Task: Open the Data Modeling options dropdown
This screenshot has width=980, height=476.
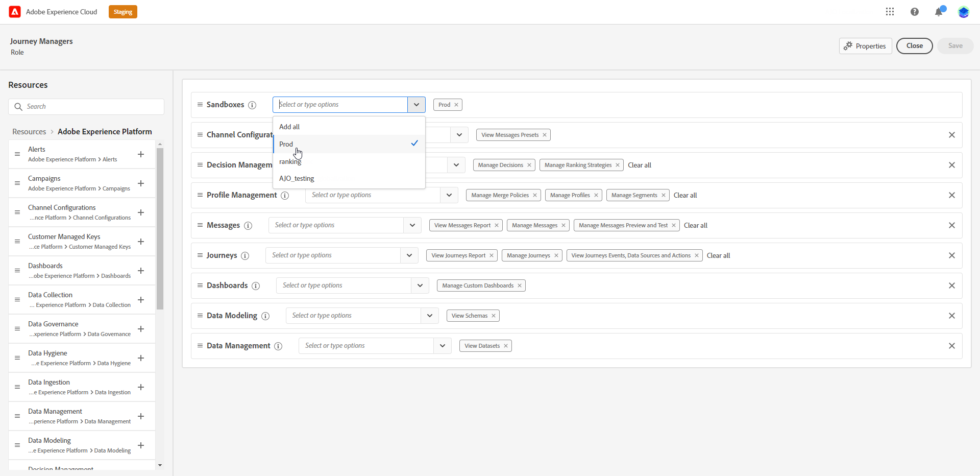Action: point(429,316)
